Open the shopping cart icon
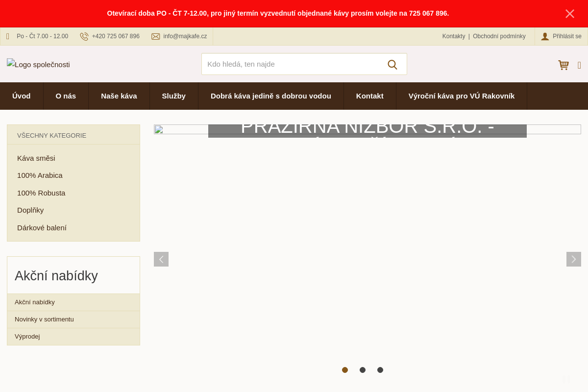Image resolution: width=588 pixels, height=392 pixels. tap(563, 65)
